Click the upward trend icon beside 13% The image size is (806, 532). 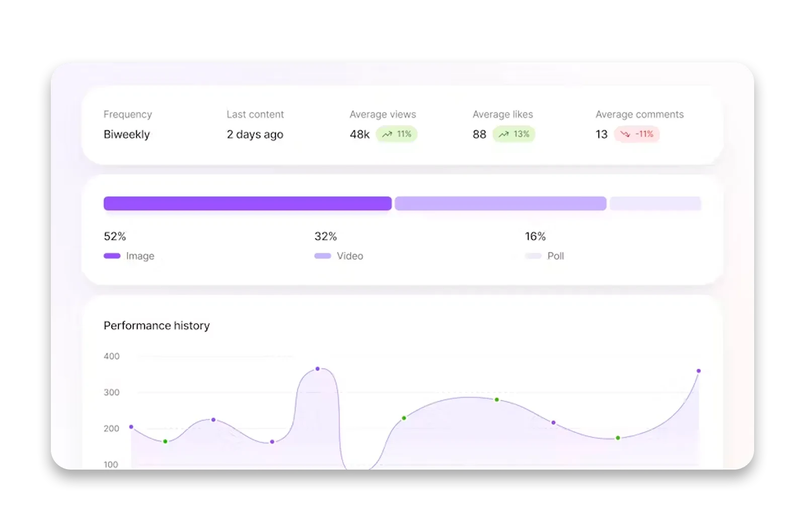pos(504,134)
